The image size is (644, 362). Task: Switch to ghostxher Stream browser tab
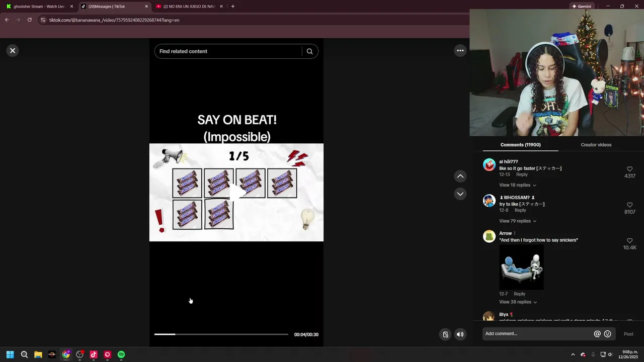tap(39, 7)
